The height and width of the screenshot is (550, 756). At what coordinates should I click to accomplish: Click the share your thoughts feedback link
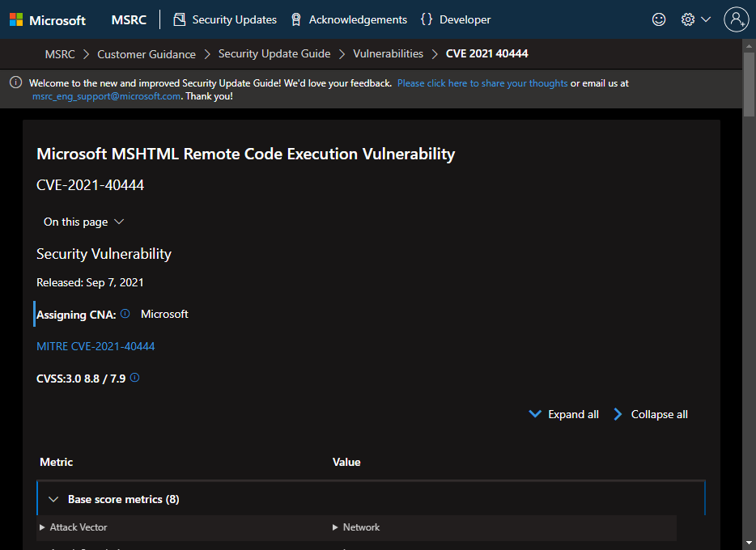pos(482,82)
